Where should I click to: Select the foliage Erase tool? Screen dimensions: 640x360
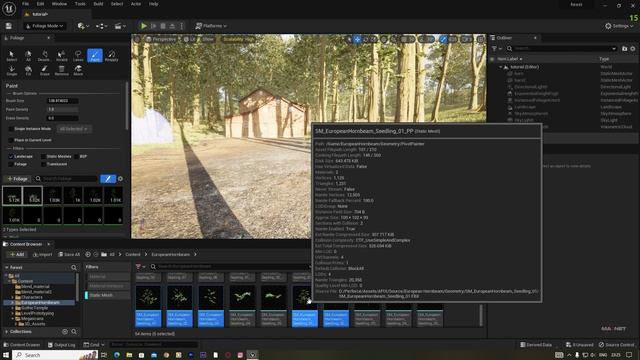(44, 71)
